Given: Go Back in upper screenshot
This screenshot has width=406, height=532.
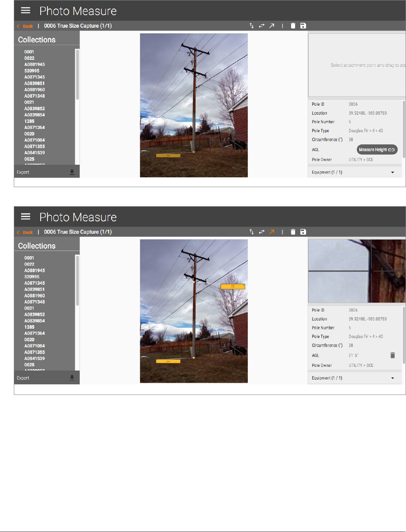Looking at the screenshot, I should [25, 26].
